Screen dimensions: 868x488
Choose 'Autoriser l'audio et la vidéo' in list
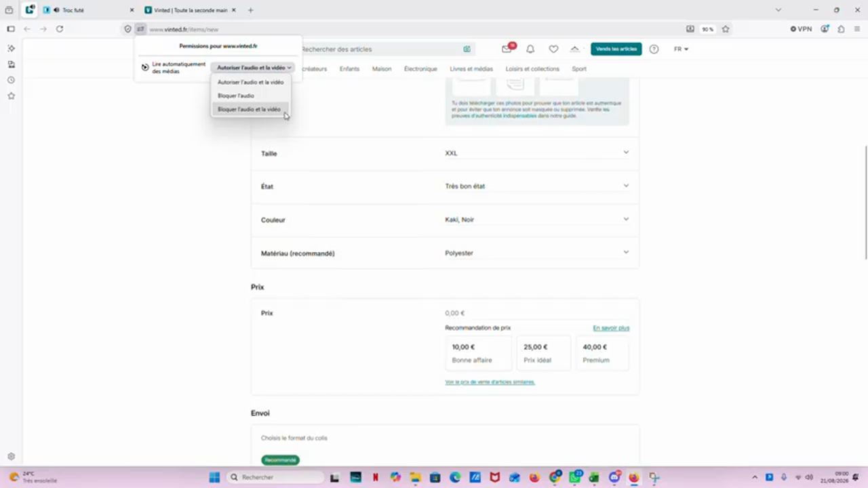(250, 82)
